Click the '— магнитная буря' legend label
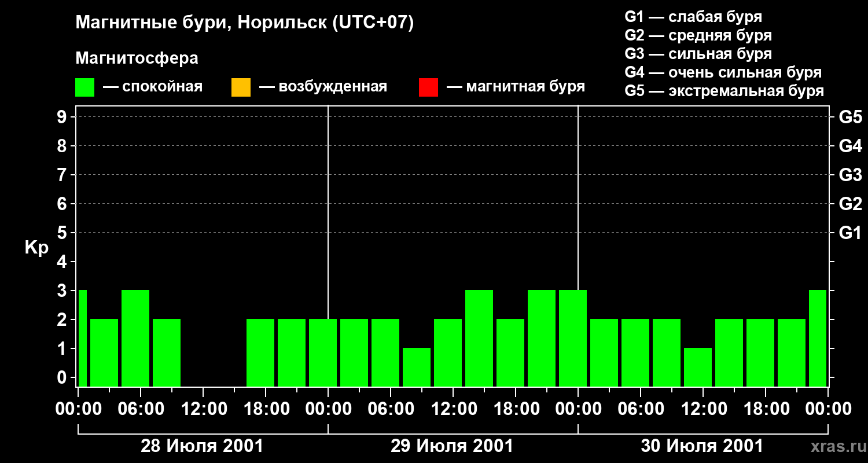The width and height of the screenshot is (868, 463). (516, 87)
